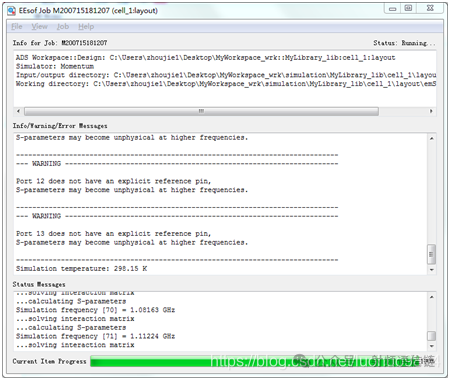Click the 'Working directory' line
The height and width of the screenshot is (380, 450).
tap(226, 84)
